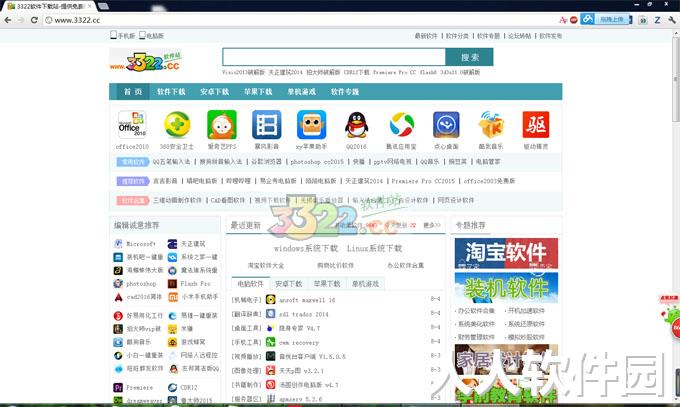Click the 更多>> link
Viewport: 680px width, 407px height.
pyautogui.click(x=432, y=225)
